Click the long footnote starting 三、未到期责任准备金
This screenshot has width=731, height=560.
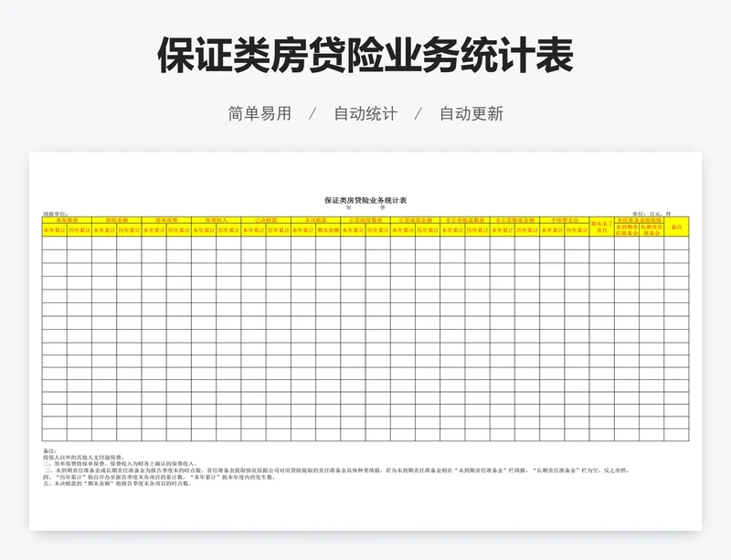(x=336, y=470)
